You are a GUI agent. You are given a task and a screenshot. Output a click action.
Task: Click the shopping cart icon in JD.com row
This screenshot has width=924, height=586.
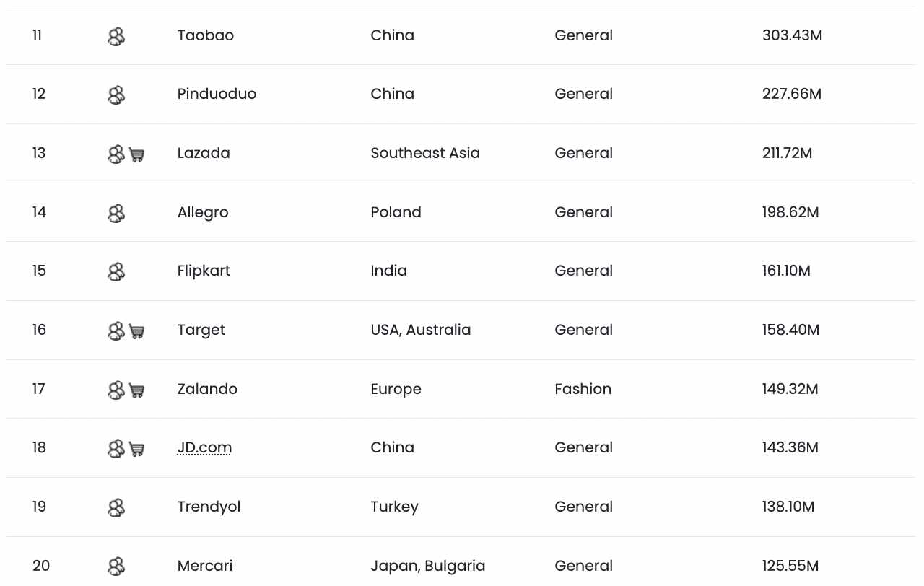(136, 449)
